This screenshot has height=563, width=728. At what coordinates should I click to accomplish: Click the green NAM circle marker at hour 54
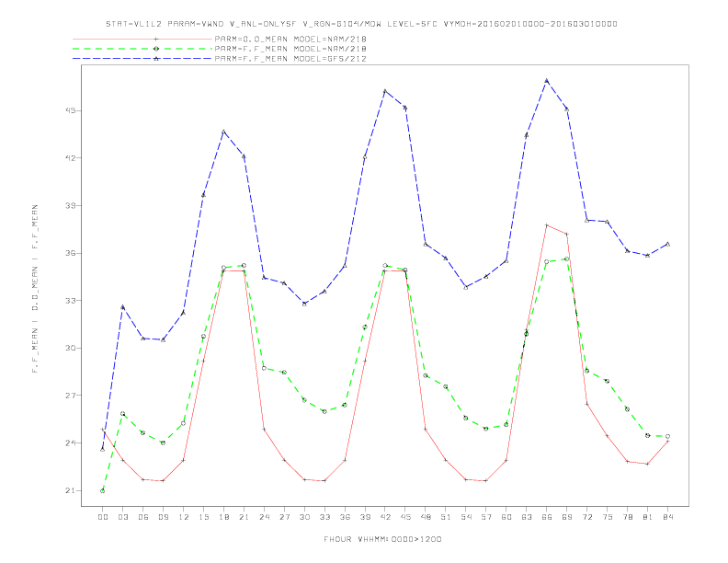466,418
